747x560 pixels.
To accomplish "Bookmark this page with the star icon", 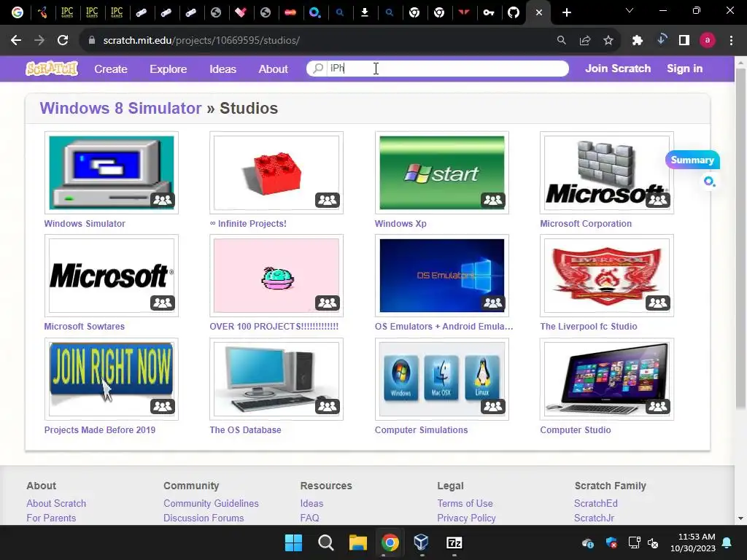I will pyautogui.click(x=608, y=41).
